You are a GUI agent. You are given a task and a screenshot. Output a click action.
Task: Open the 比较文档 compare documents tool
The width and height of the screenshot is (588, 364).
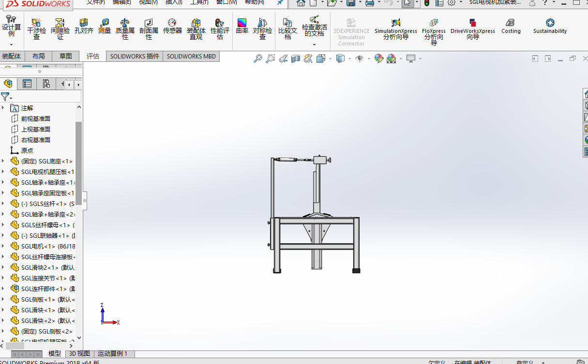tap(287, 29)
